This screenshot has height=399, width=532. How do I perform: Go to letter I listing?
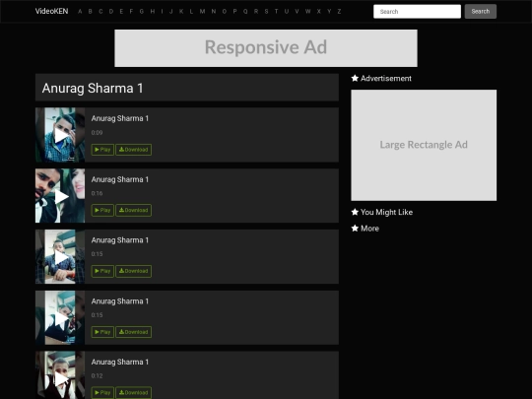coord(162,12)
